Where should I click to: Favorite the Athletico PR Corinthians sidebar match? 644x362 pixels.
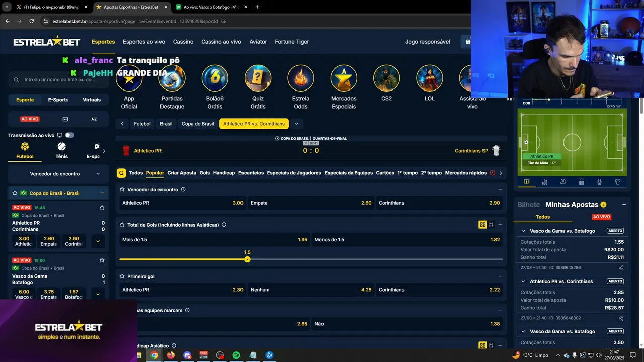tap(102, 207)
